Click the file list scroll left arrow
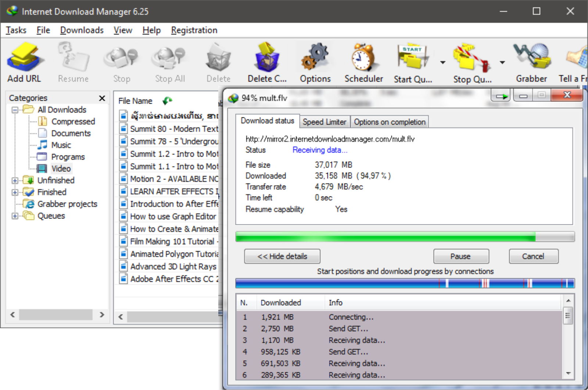 (121, 317)
